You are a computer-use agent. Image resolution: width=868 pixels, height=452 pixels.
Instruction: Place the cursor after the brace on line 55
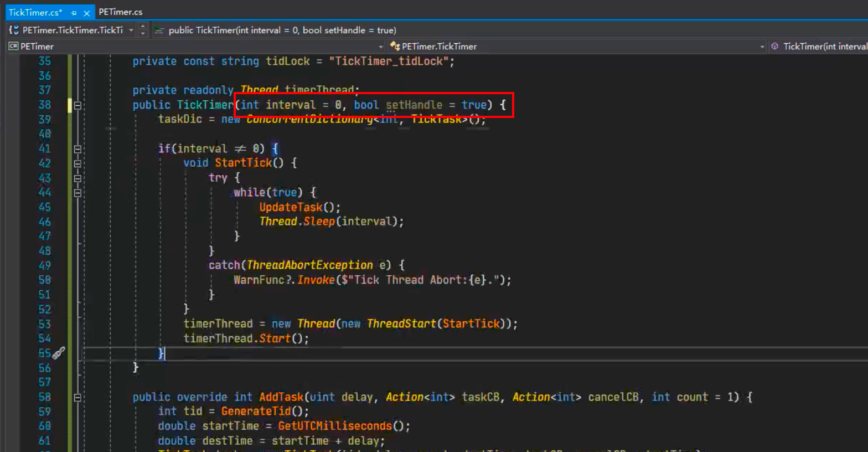(x=165, y=353)
